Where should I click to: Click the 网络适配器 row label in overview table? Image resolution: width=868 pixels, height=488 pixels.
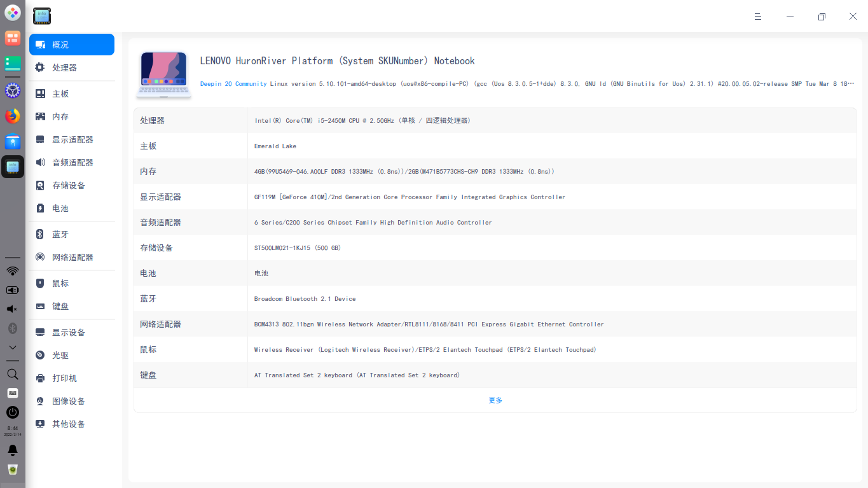[x=160, y=324]
